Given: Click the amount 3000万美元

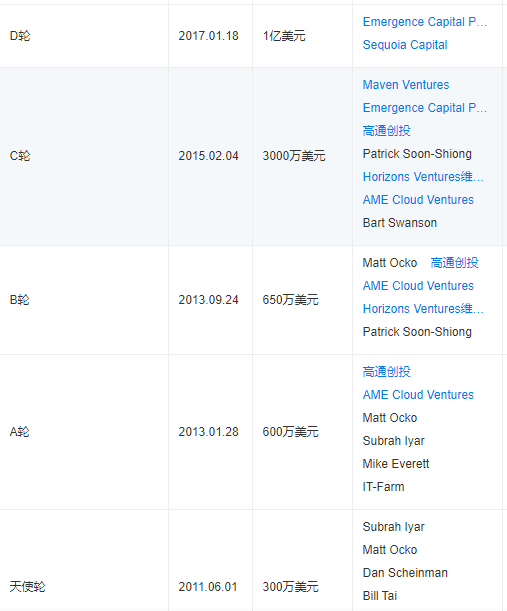Looking at the screenshot, I should click(x=294, y=156).
